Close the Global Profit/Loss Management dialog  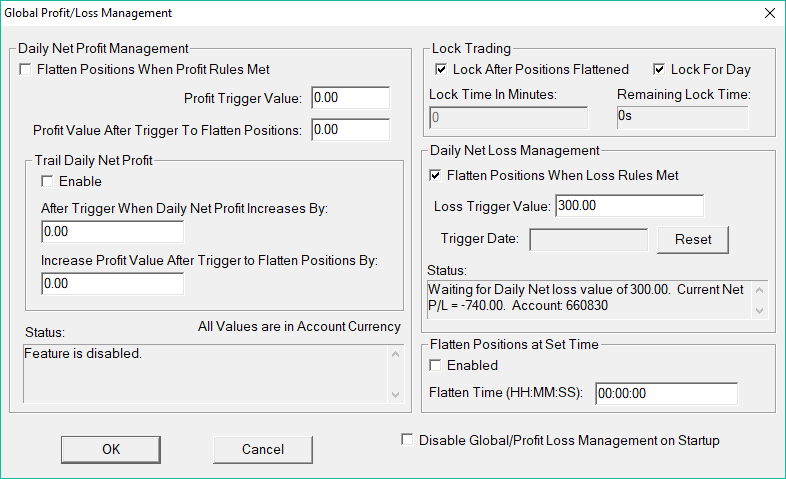coord(769,13)
